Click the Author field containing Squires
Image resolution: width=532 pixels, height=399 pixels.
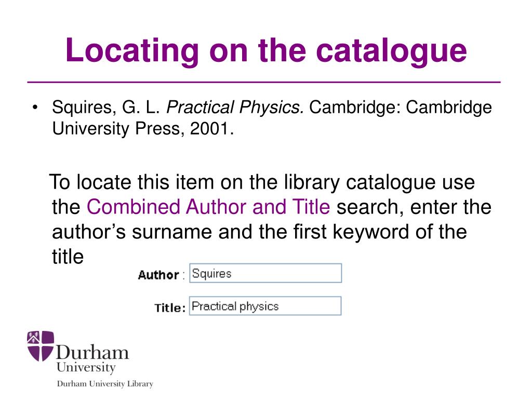(265, 273)
